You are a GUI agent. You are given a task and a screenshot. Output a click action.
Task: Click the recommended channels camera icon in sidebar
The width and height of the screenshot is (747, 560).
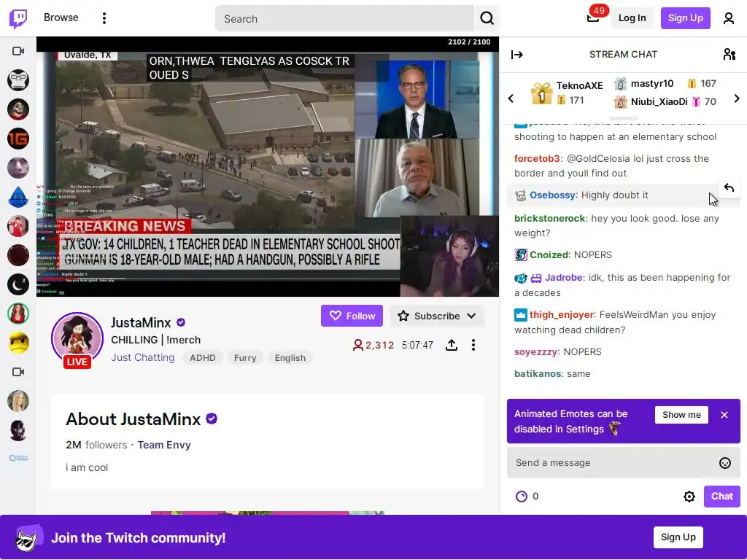18,372
